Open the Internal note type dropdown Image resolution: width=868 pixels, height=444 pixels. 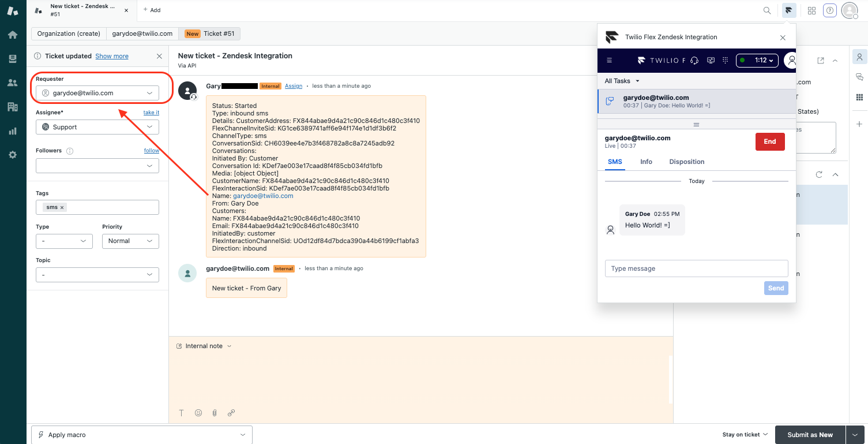pyautogui.click(x=204, y=346)
